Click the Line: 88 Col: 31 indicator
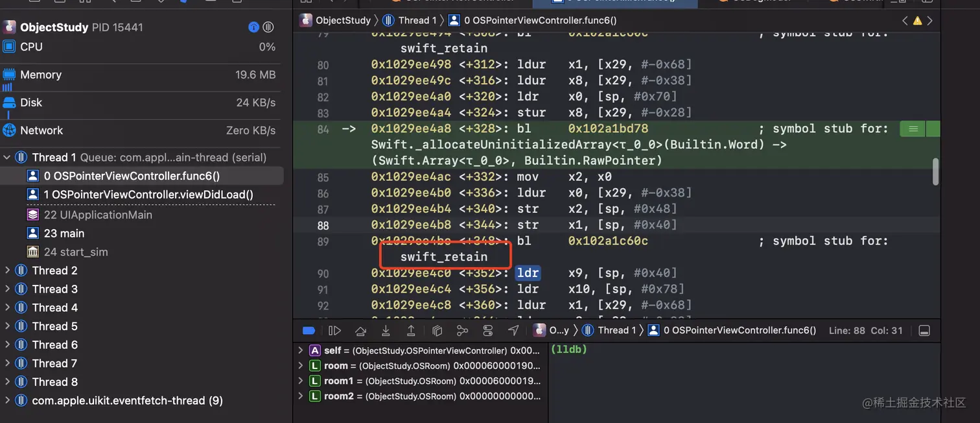The width and height of the screenshot is (980, 423). [x=865, y=330]
